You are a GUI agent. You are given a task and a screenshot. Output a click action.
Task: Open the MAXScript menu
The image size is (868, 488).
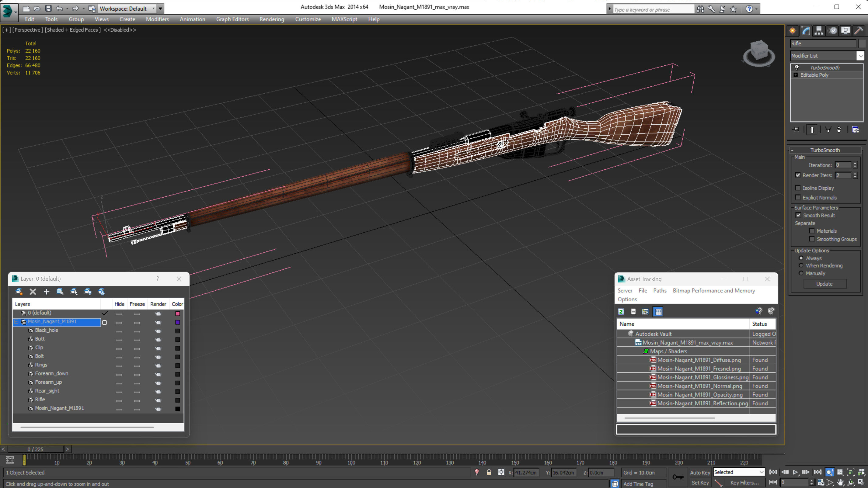(x=344, y=19)
